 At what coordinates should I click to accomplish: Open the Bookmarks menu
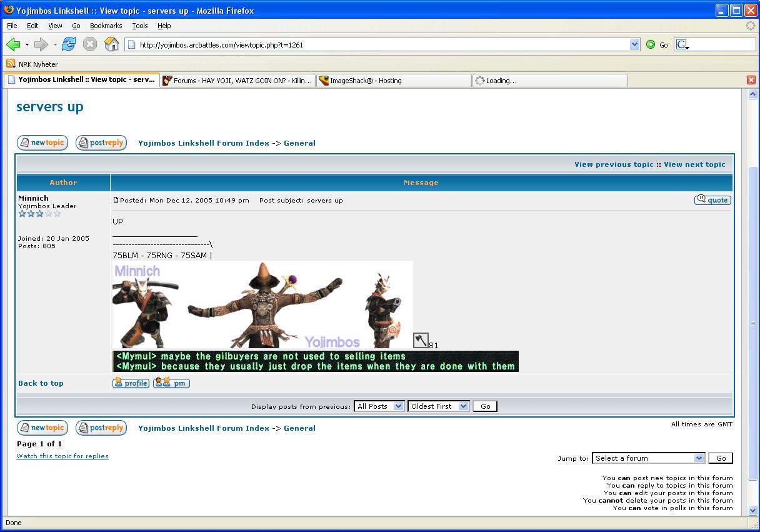106,26
